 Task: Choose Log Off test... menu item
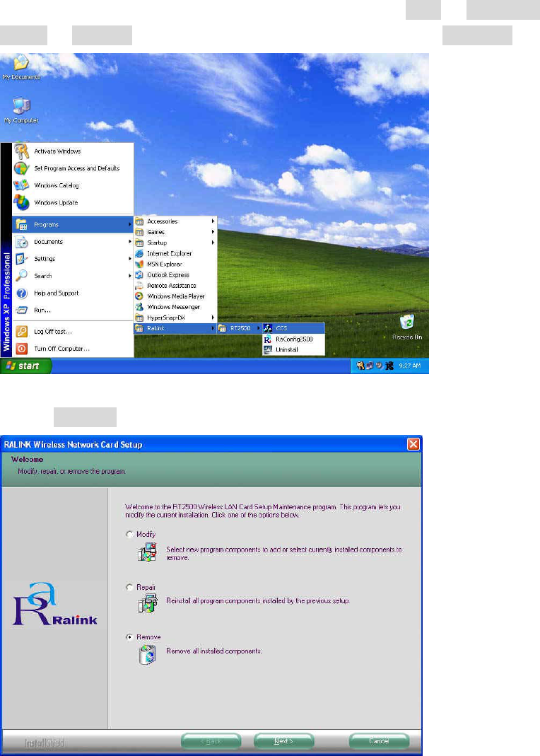point(73,332)
